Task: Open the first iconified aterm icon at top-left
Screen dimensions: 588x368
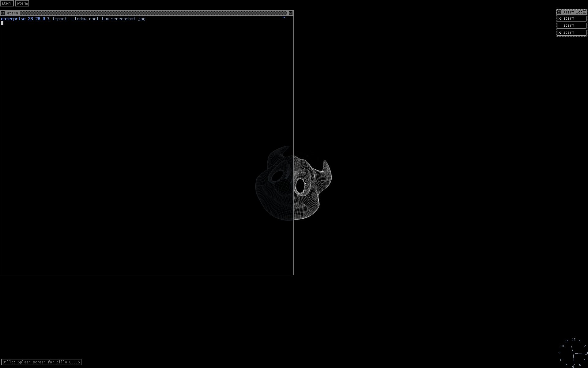Action: point(7,3)
